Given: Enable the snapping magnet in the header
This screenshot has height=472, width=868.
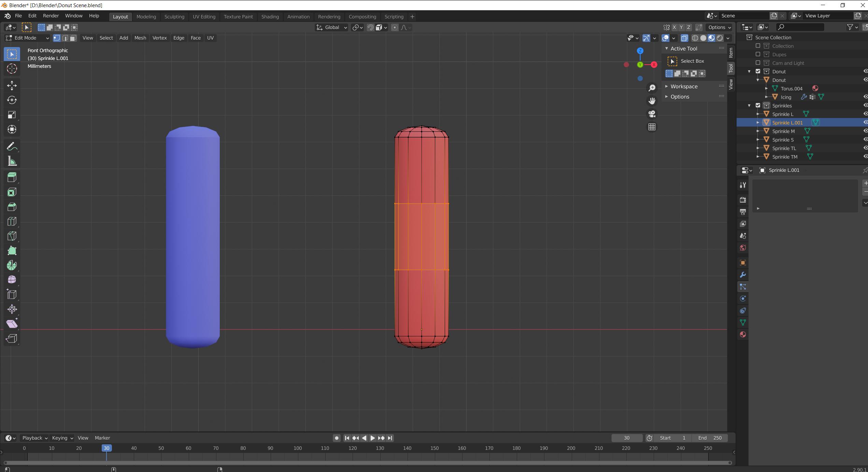Looking at the screenshot, I should click(x=370, y=27).
